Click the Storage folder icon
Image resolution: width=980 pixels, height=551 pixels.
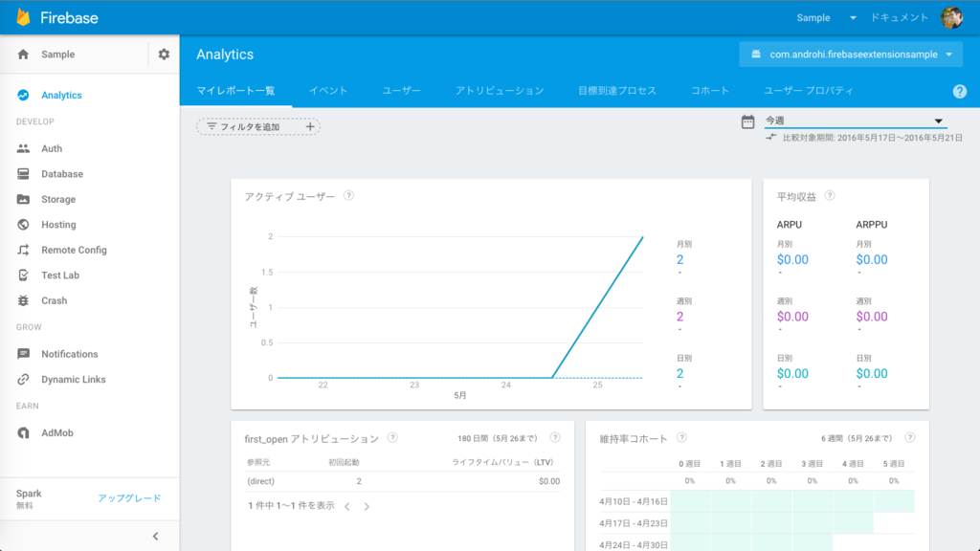[x=23, y=199]
